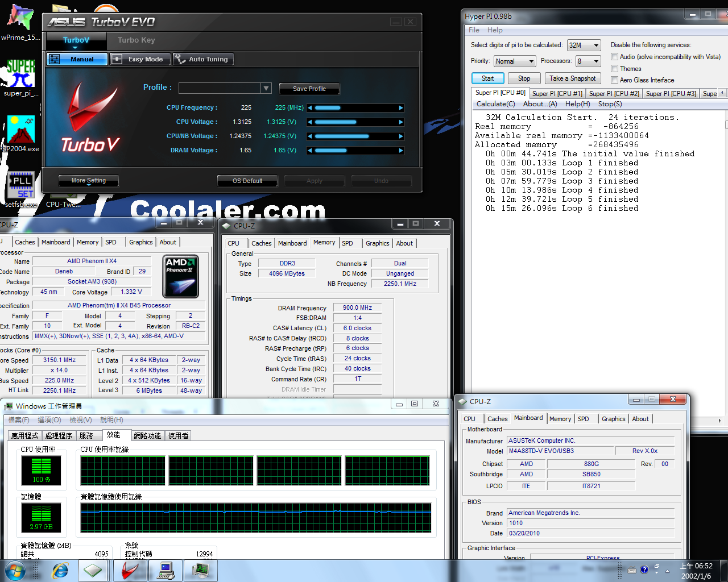Click the More Setting button
The width and height of the screenshot is (728, 582).
click(x=89, y=181)
